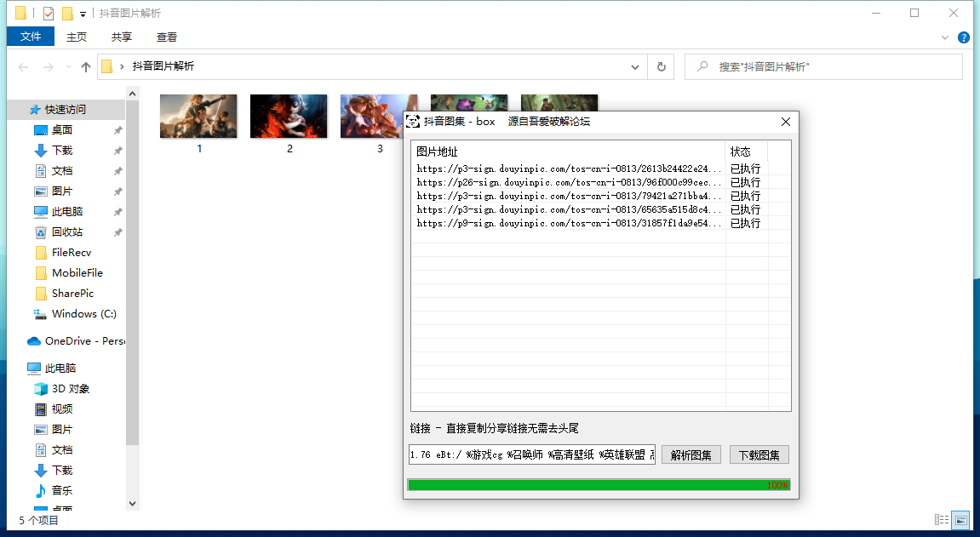Open 回收站 in the sidebar
980x537 pixels.
pos(67,231)
